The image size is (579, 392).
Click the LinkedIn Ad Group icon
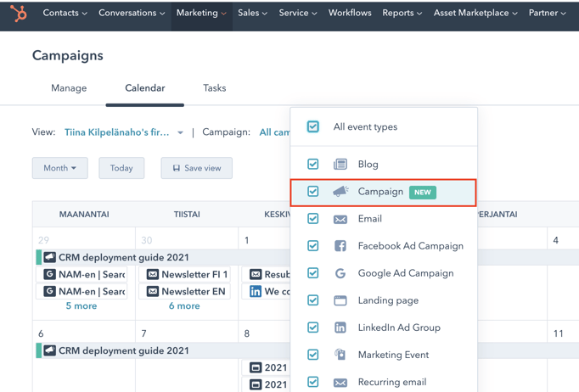pos(340,328)
